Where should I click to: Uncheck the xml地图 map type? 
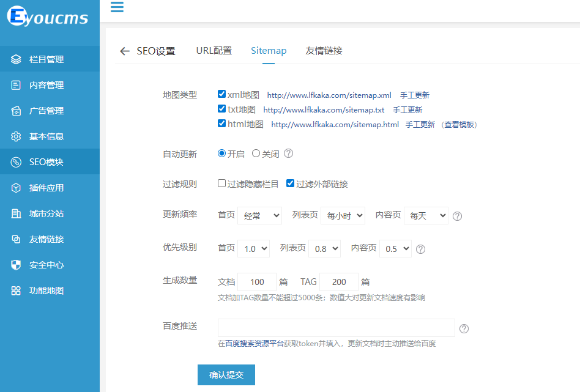pos(221,94)
